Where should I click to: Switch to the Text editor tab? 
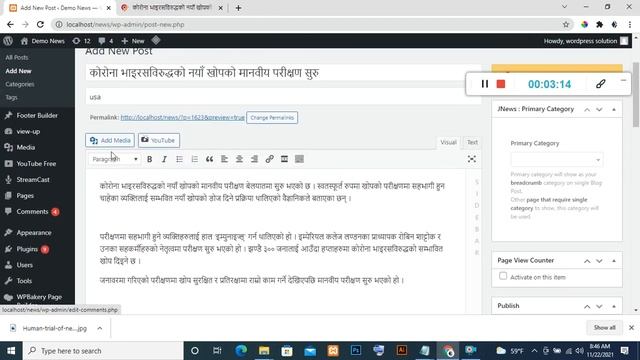coord(472,142)
